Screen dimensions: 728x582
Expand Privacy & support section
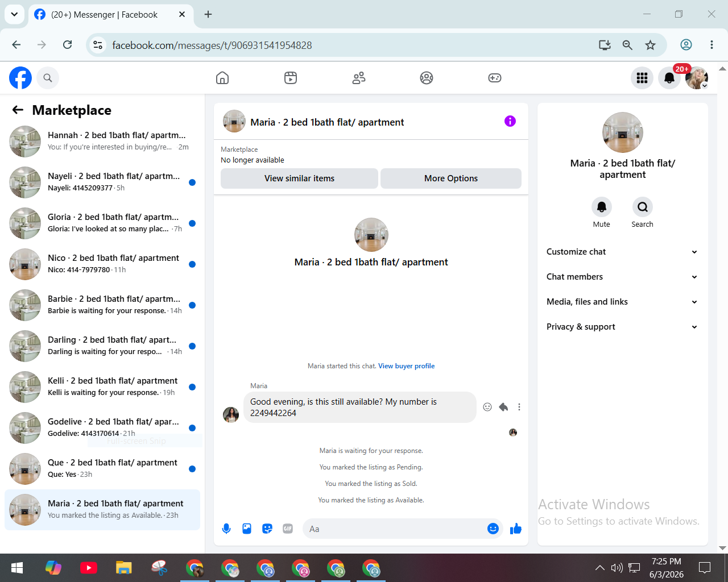(x=622, y=327)
